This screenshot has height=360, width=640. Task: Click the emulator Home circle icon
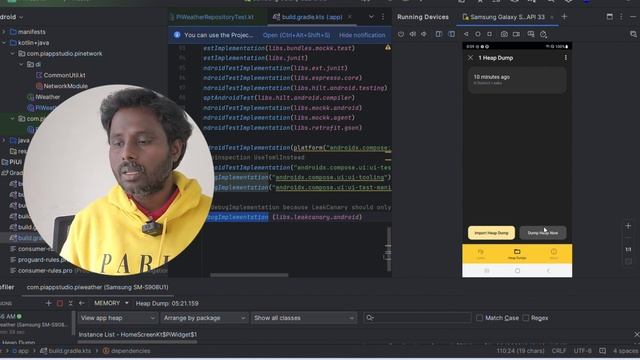478,34
